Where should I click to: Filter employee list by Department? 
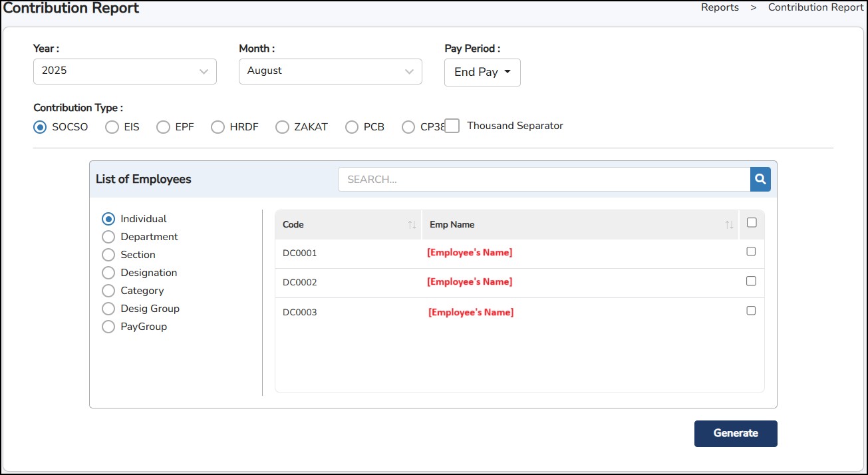[108, 237]
